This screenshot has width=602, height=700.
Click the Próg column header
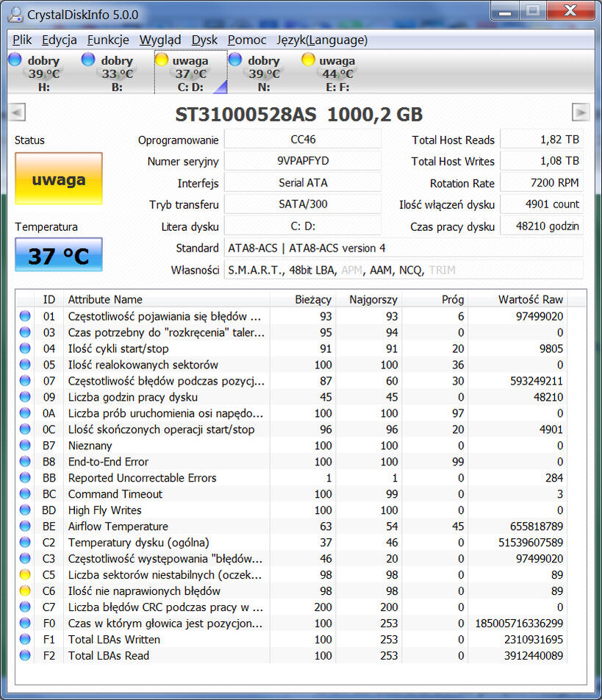tap(436, 299)
